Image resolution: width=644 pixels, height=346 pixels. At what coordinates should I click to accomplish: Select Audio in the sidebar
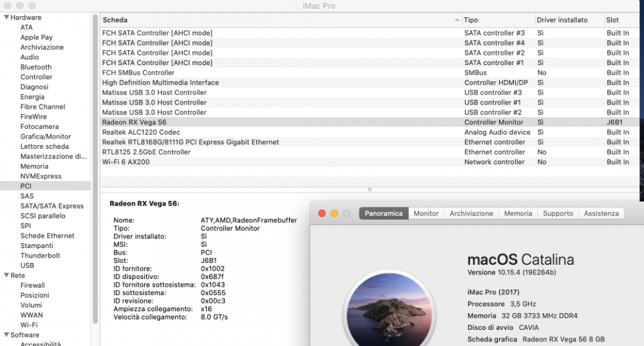click(30, 57)
